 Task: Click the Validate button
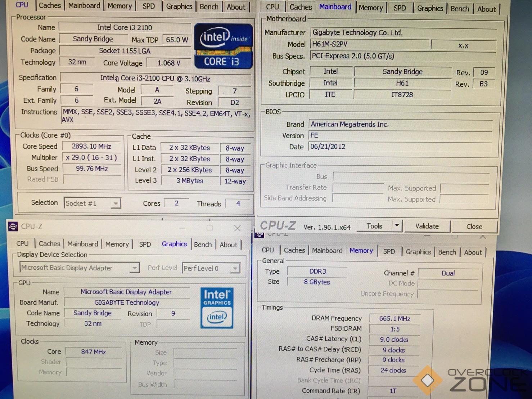[427, 226]
